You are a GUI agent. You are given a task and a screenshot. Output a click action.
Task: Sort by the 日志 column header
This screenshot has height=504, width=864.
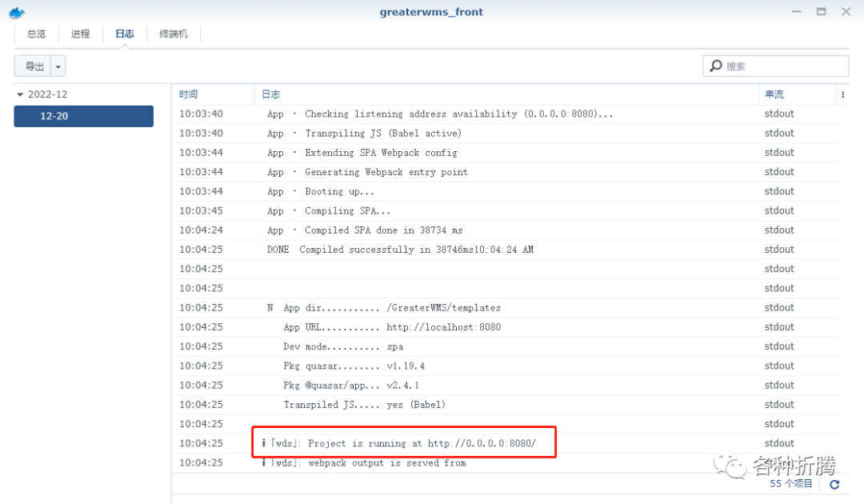[x=506, y=94]
